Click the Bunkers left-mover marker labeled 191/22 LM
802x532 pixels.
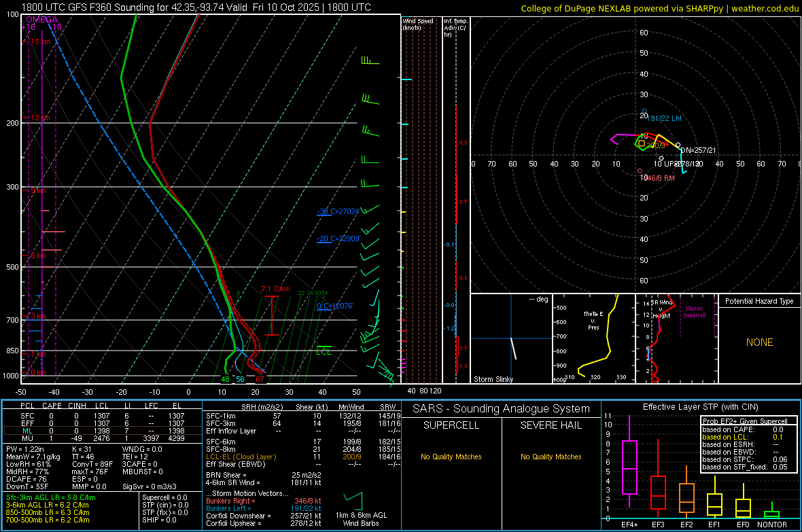pos(644,111)
